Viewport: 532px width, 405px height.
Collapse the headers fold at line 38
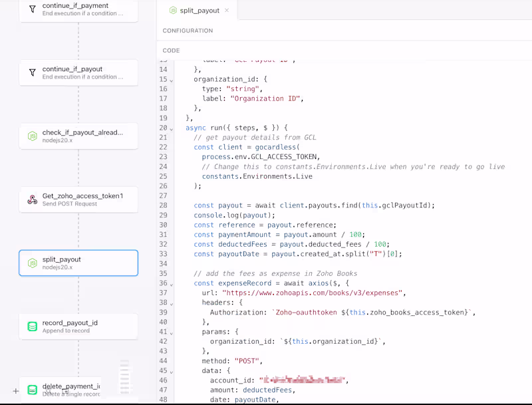click(172, 304)
